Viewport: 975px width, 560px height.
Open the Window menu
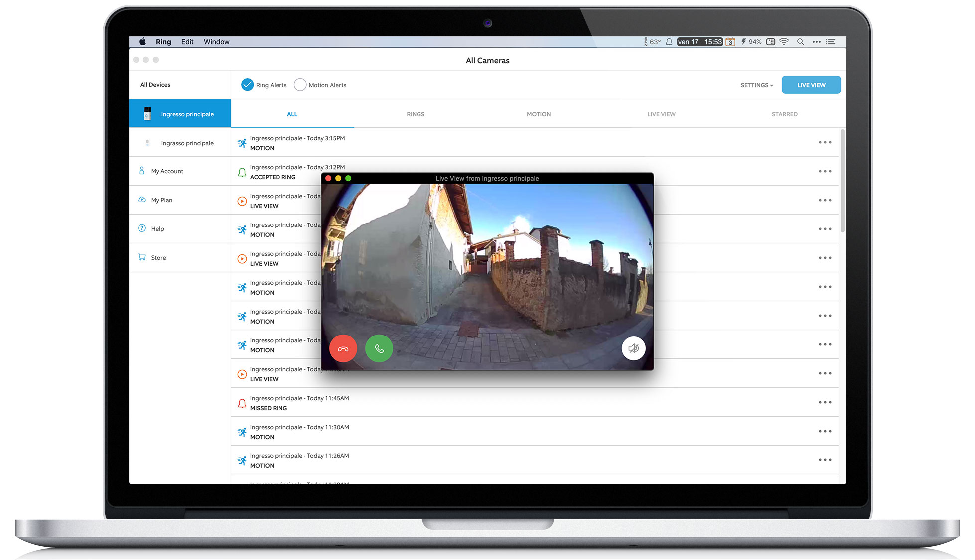[216, 42]
